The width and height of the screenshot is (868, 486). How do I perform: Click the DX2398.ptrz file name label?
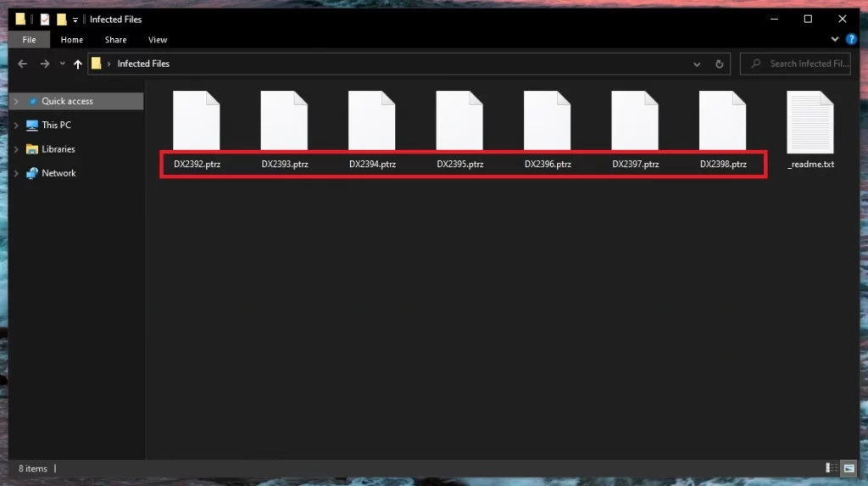(x=724, y=164)
